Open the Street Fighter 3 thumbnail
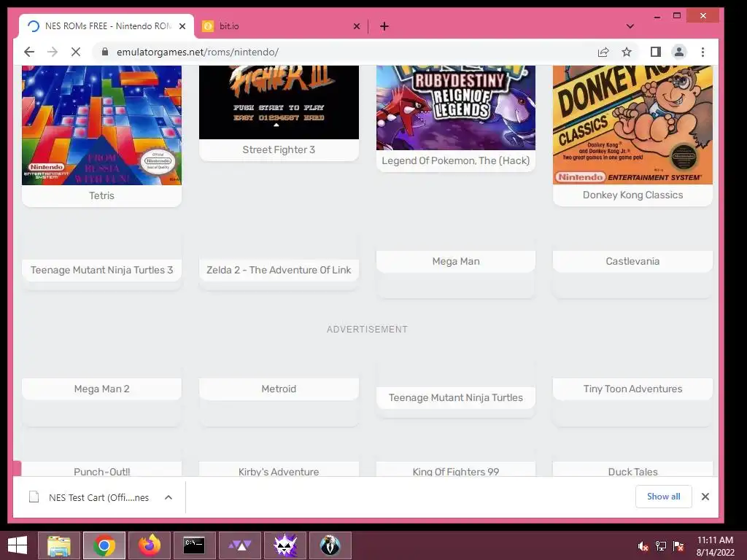 coord(279,102)
